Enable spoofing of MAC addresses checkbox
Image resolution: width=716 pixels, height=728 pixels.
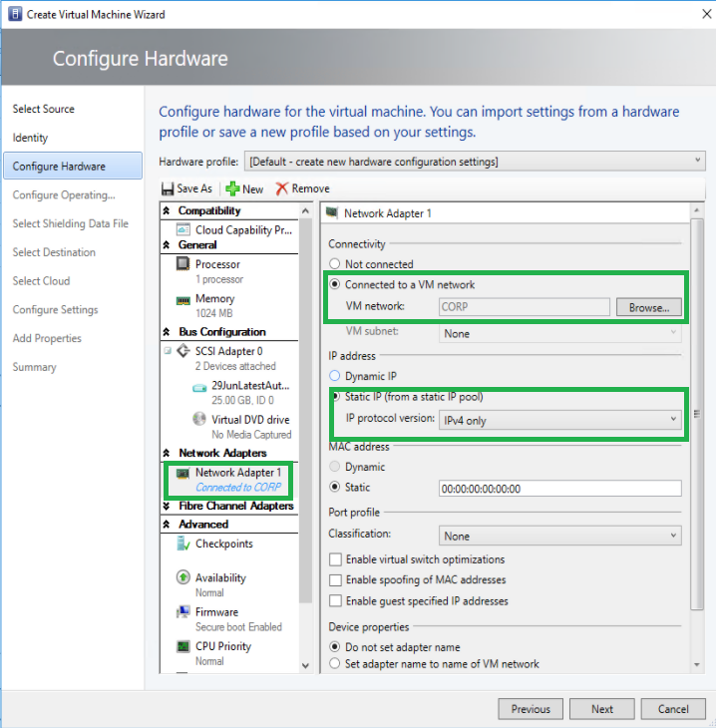click(x=335, y=579)
